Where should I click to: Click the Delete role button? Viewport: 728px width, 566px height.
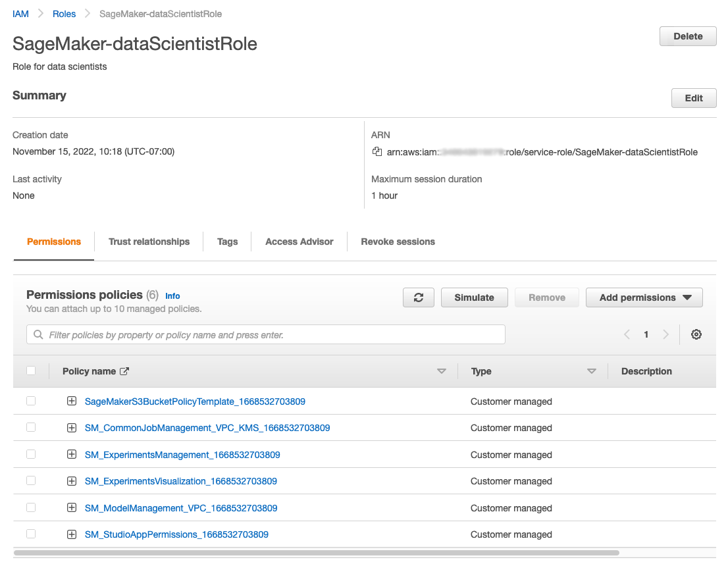click(688, 36)
